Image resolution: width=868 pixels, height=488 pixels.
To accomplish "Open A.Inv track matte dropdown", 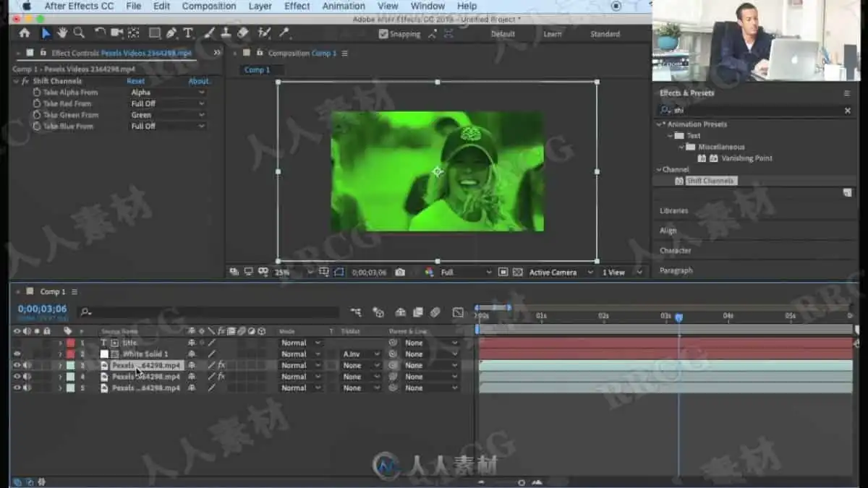I will [x=361, y=354].
